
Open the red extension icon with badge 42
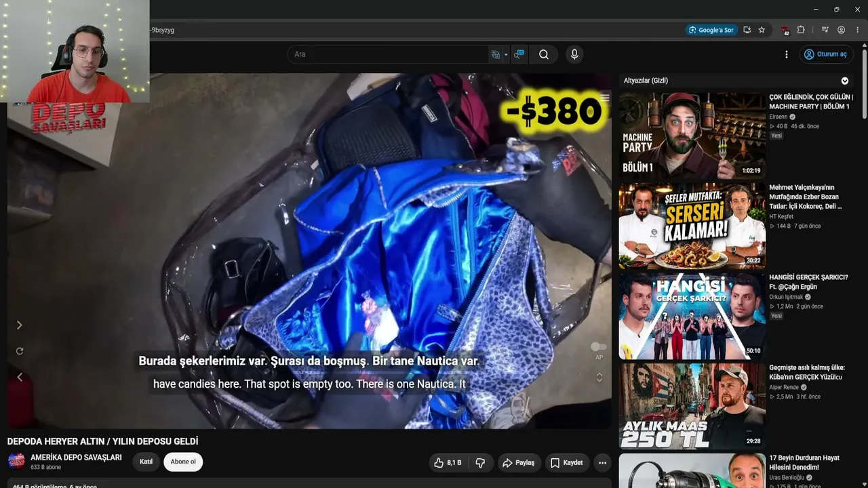tap(785, 30)
